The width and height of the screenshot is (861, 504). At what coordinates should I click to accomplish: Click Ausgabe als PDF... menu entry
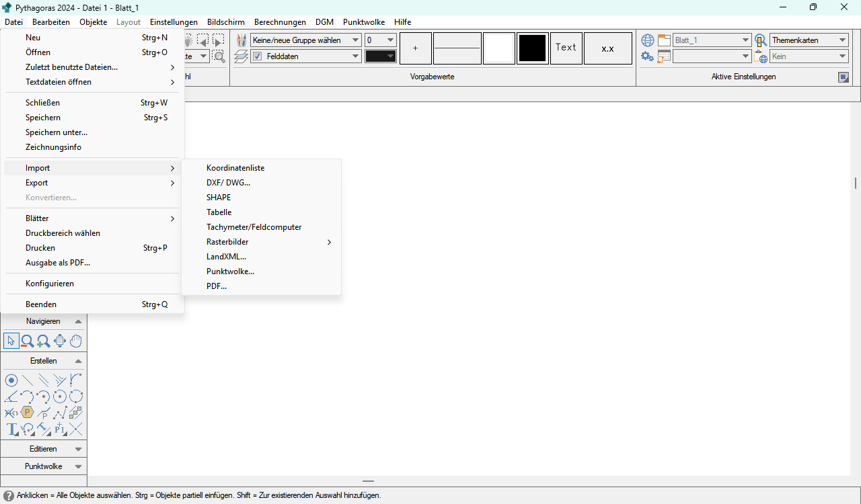tap(92, 263)
